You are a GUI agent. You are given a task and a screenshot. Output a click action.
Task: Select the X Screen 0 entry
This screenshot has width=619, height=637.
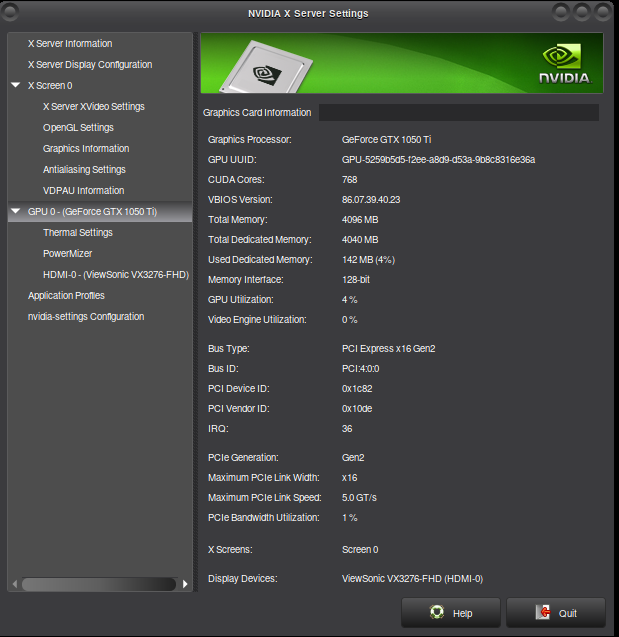(50, 86)
